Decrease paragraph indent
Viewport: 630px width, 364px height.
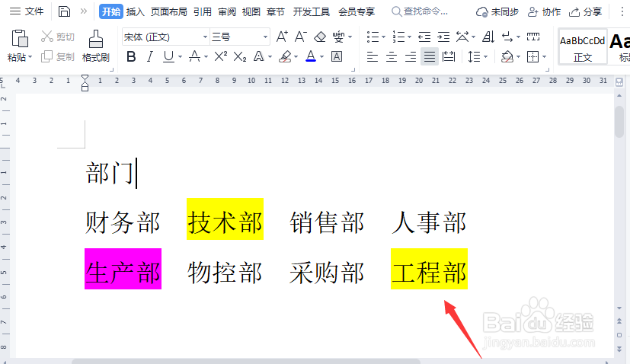[424, 37]
